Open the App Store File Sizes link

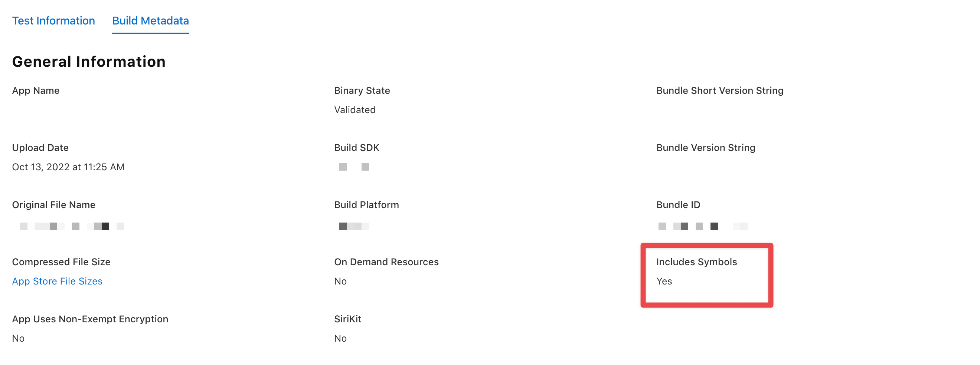[x=57, y=281]
